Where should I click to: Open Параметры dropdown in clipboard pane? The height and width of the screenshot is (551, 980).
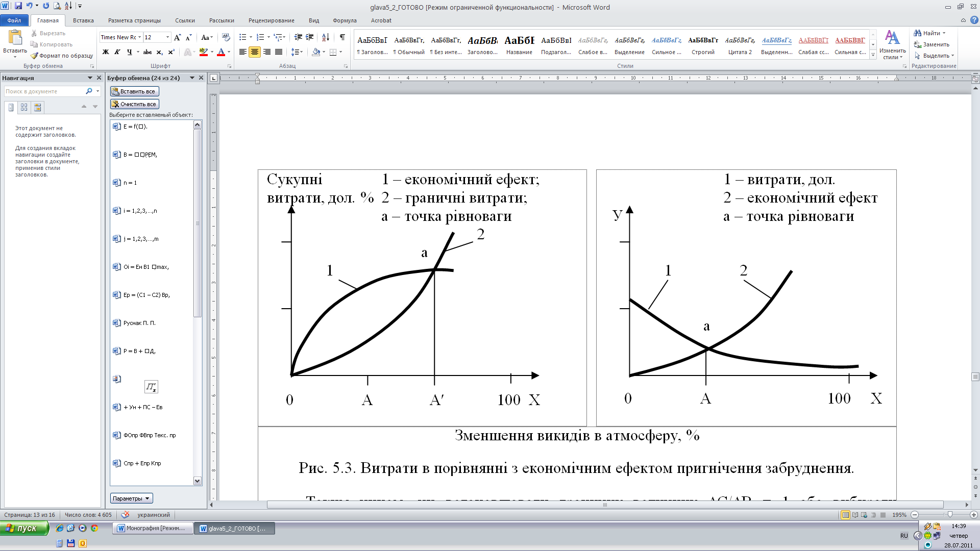point(131,498)
